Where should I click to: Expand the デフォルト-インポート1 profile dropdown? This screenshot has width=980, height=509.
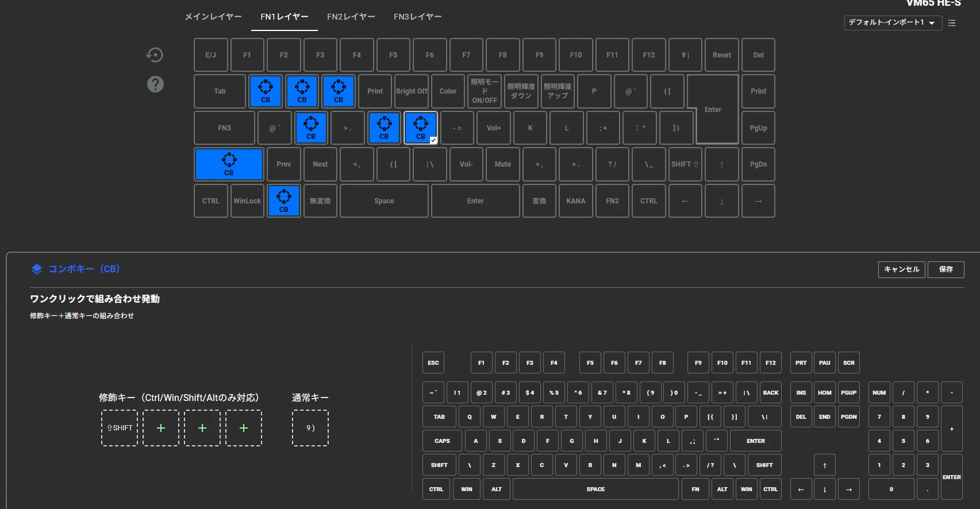click(x=893, y=22)
